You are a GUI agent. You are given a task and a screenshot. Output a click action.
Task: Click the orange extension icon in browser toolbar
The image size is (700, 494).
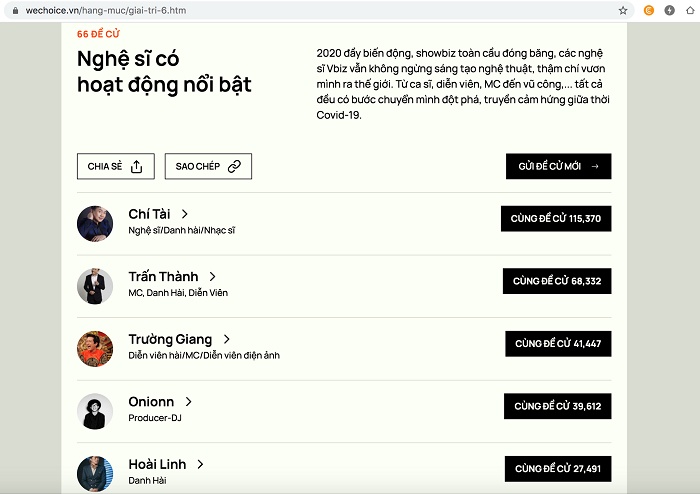click(x=649, y=10)
